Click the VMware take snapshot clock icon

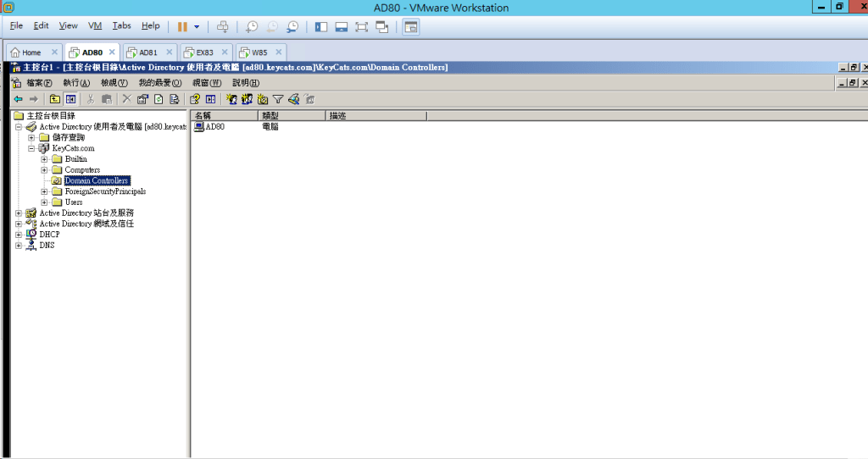[x=252, y=27]
